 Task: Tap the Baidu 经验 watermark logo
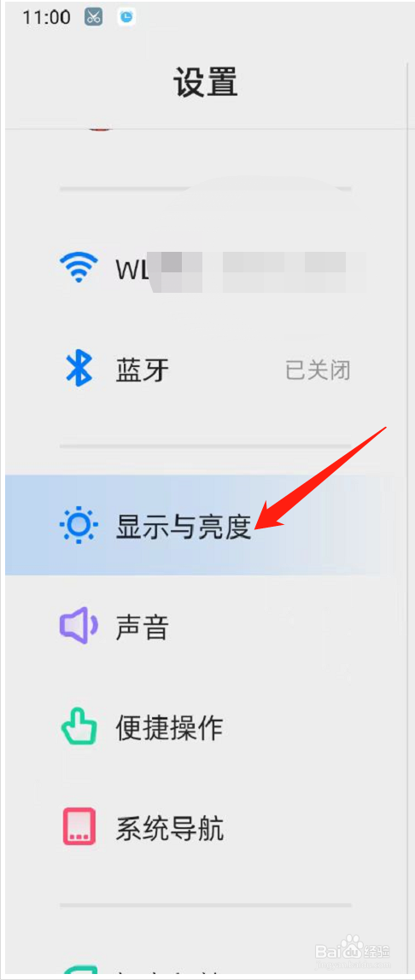(354, 949)
